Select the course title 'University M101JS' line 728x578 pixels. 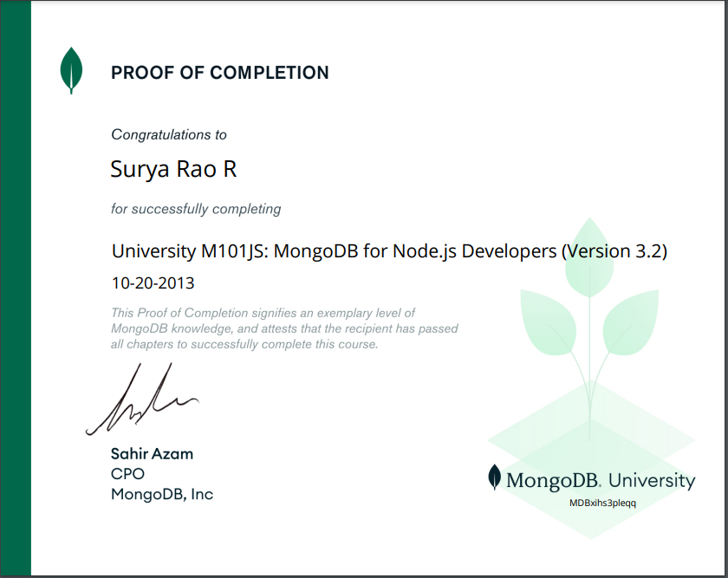pyautogui.click(x=389, y=251)
